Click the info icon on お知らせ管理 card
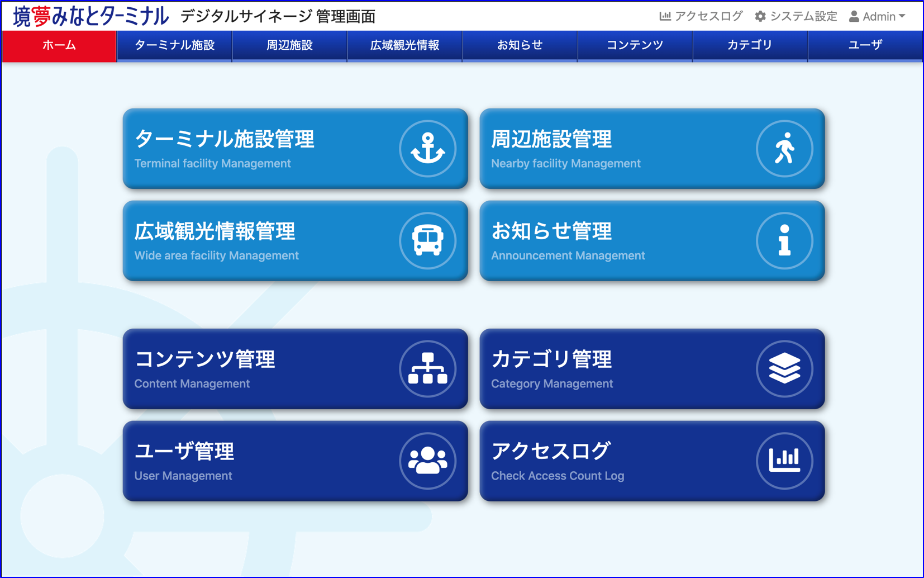 tap(784, 241)
